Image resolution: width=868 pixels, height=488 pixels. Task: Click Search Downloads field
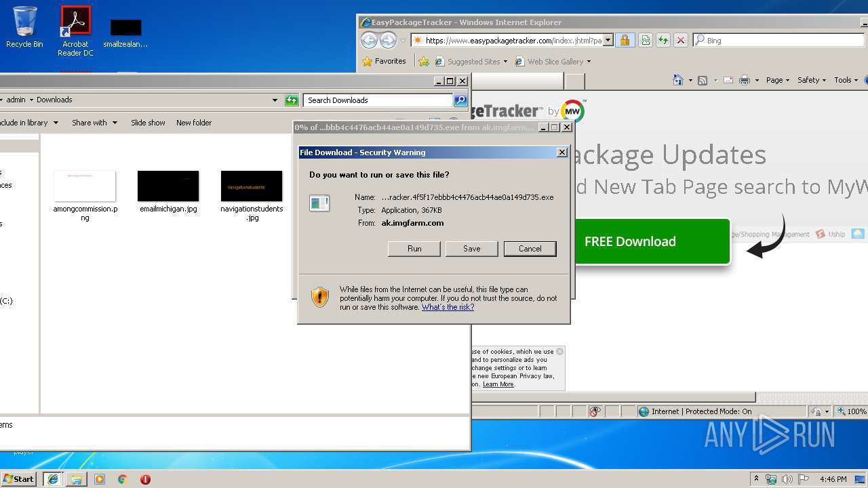[378, 100]
